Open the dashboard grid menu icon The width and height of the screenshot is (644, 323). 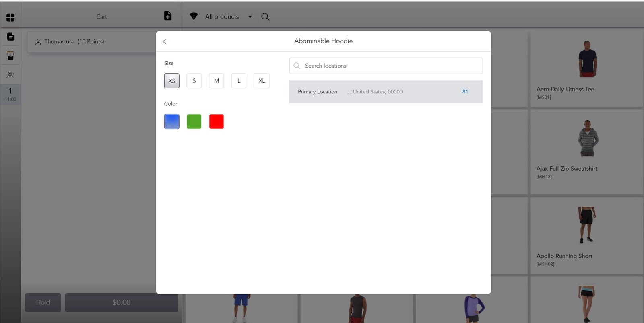[x=10, y=17]
